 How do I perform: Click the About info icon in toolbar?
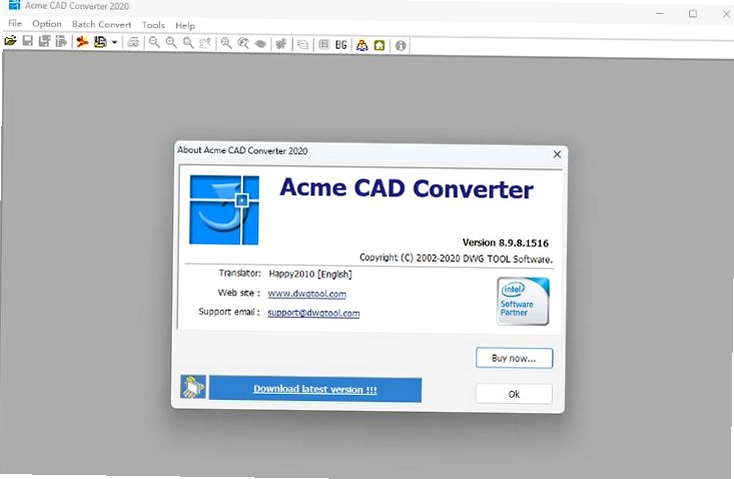[x=400, y=45]
